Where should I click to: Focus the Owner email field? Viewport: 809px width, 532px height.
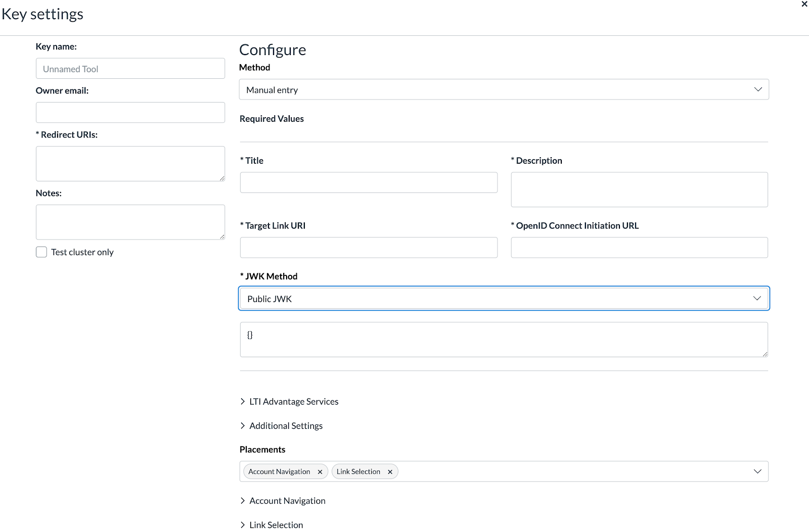point(130,113)
